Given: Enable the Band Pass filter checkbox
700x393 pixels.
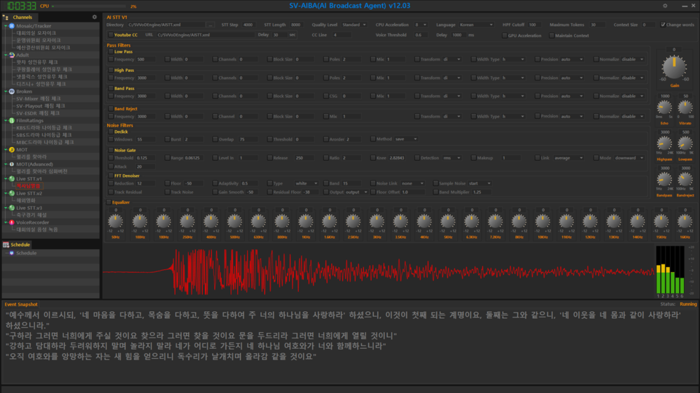Looking at the screenshot, I should click(x=111, y=88).
